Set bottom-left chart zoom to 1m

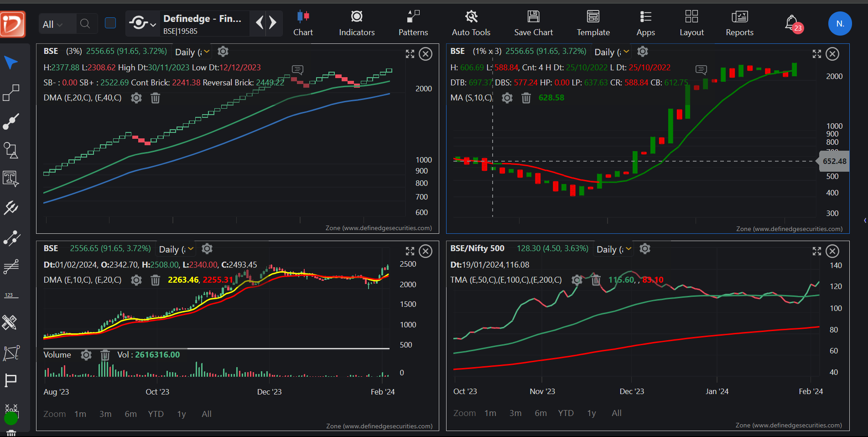coord(80,414)
